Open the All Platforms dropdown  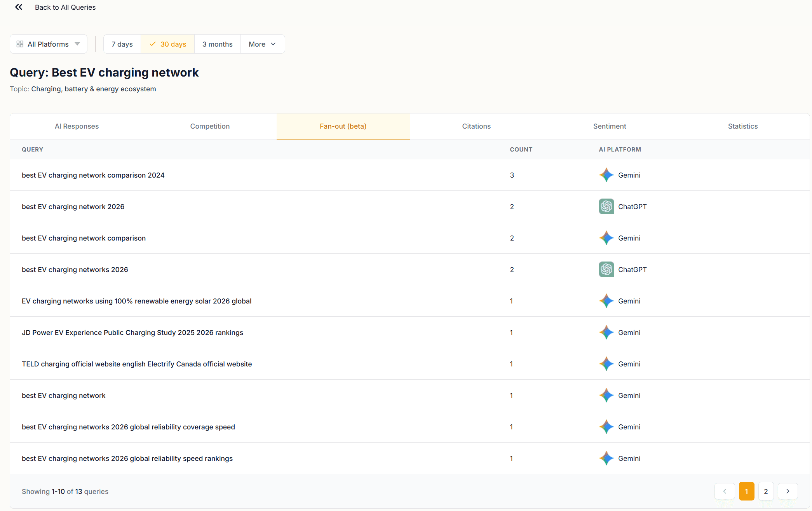49,44
